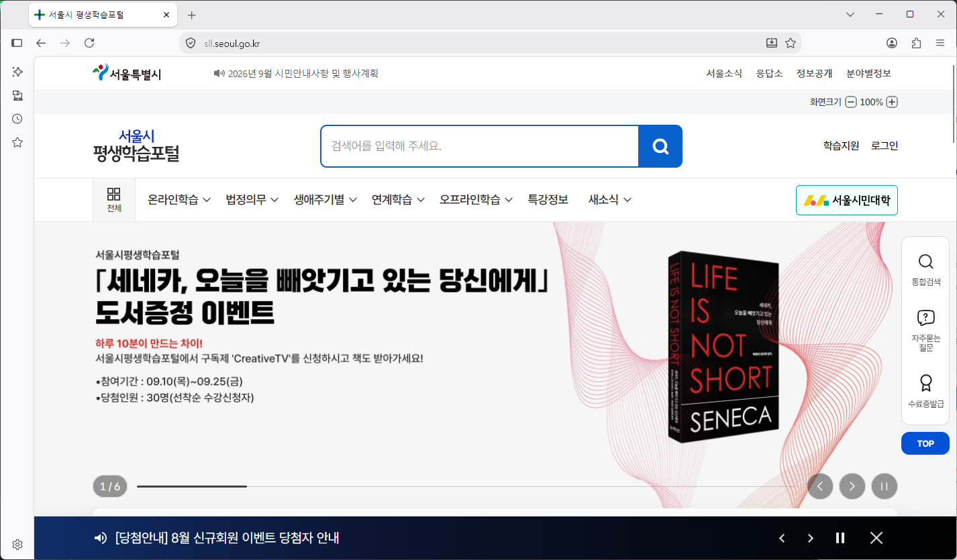This screenshot has width=957, height=560.
Task: Click the blue search magnifier button
Action: point(660,146)
